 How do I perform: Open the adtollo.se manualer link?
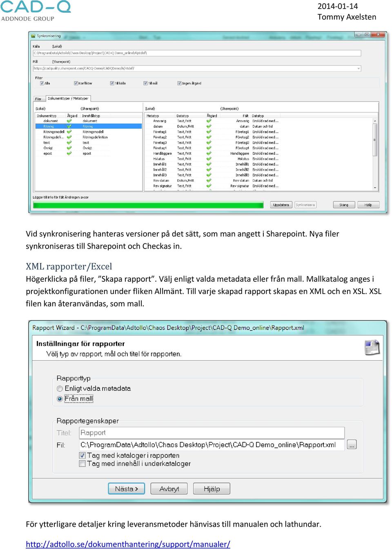coord(128,544)
